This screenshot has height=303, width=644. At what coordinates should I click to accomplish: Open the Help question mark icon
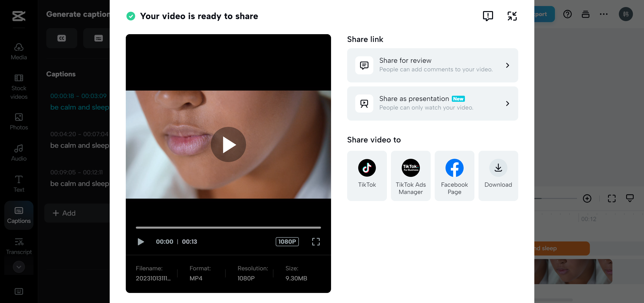click(567, 14)
